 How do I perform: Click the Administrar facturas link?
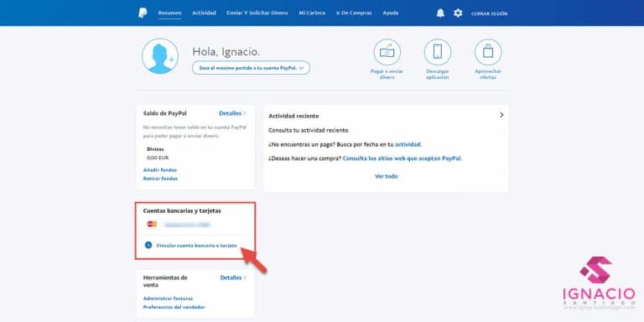click(168, 299)
